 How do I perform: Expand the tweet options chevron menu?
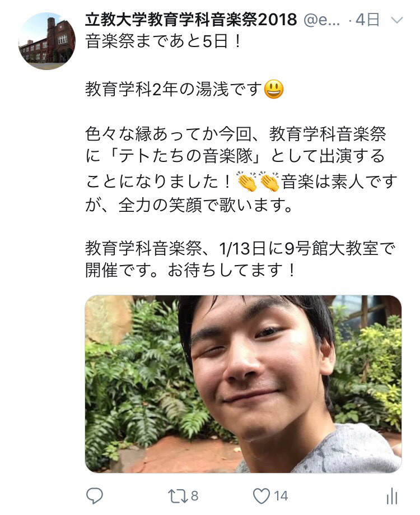397,20
